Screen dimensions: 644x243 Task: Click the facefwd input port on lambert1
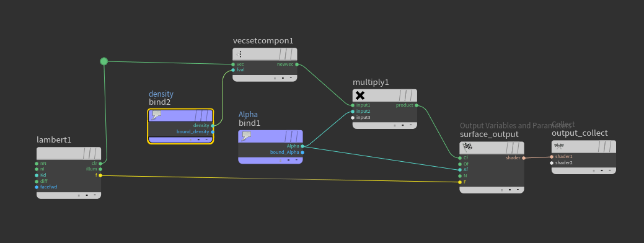click(x=37, y=187)
